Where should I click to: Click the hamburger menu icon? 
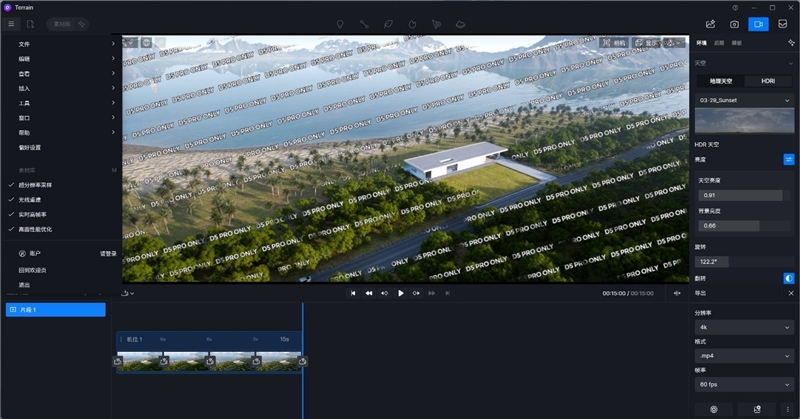(x=12, y=23)
